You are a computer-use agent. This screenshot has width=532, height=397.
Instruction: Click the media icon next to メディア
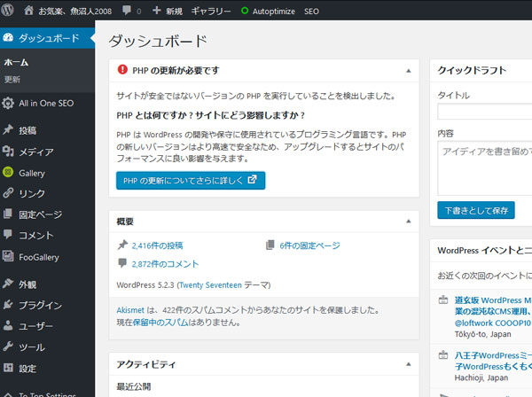click(8, 152)
